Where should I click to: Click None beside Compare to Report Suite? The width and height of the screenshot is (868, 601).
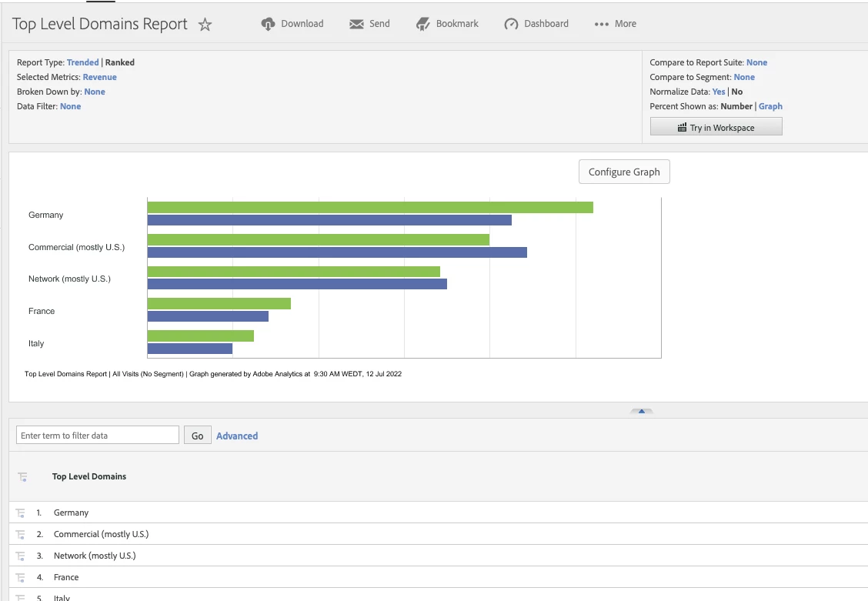pos(756,62)
